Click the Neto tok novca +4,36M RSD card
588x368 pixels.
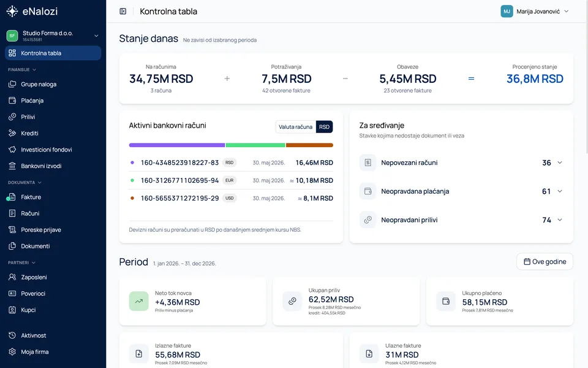tap(193, 301)
